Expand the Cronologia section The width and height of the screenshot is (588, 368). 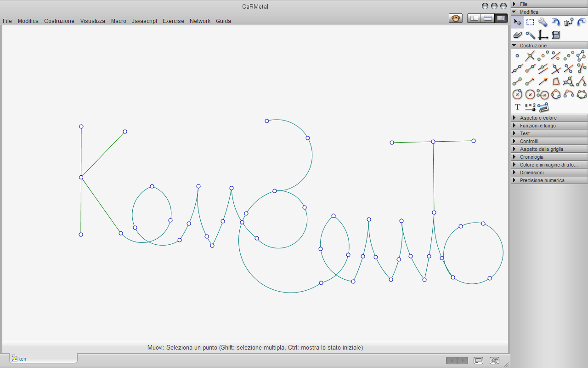pyautogui.click(x=533, y=156)
